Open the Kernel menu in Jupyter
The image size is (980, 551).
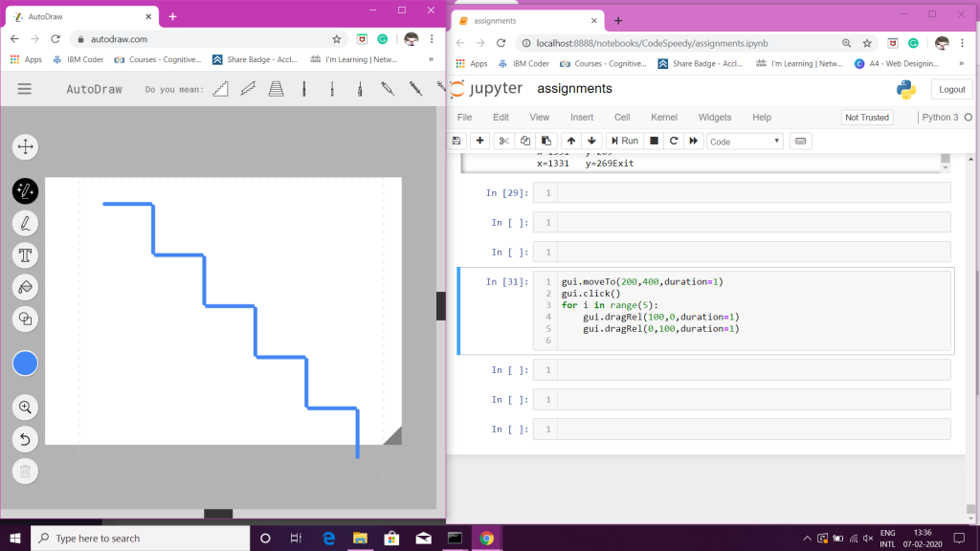663,117
